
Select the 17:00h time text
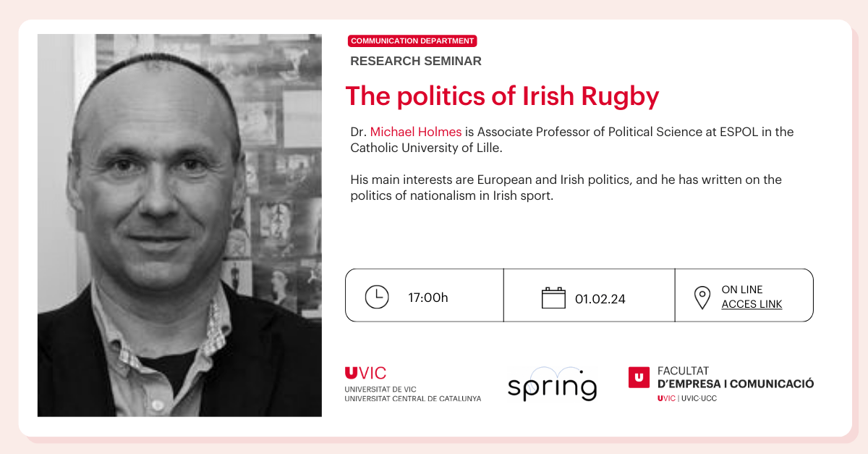click(428, 298)
